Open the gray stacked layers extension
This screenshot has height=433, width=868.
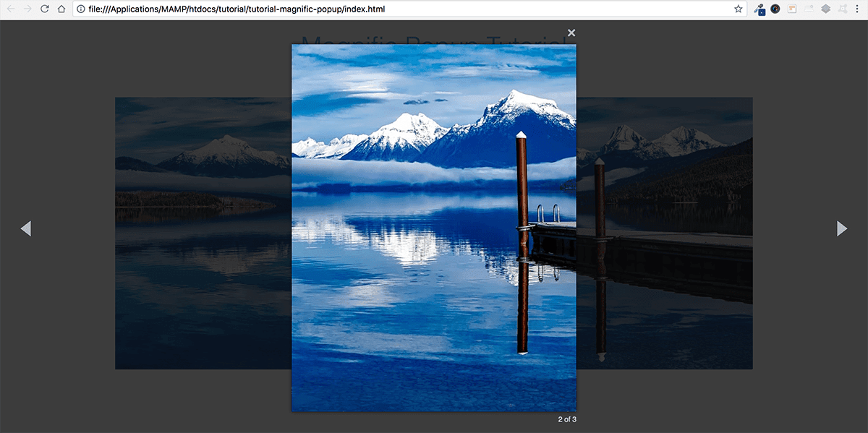[825, 9]
